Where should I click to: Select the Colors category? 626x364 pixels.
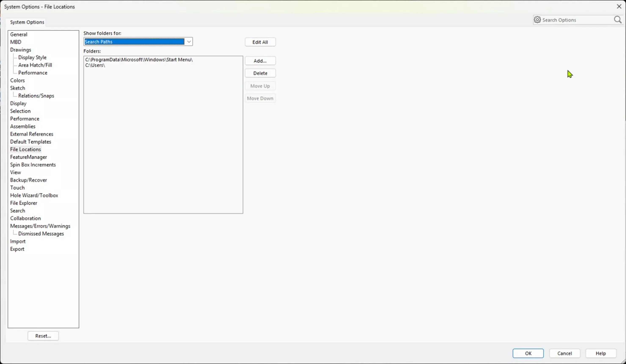[17, 80]
